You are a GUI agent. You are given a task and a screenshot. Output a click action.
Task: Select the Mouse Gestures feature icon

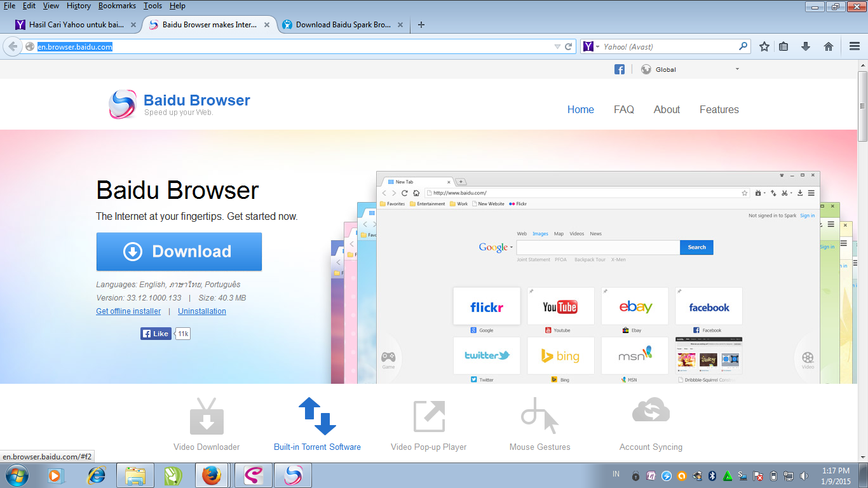tap(539, 416)
